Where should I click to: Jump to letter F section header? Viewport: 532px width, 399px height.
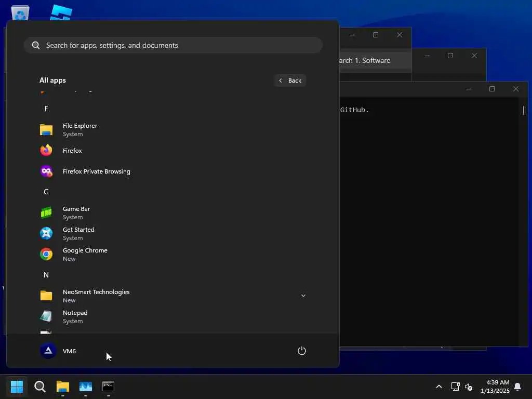tap(46, 109)
